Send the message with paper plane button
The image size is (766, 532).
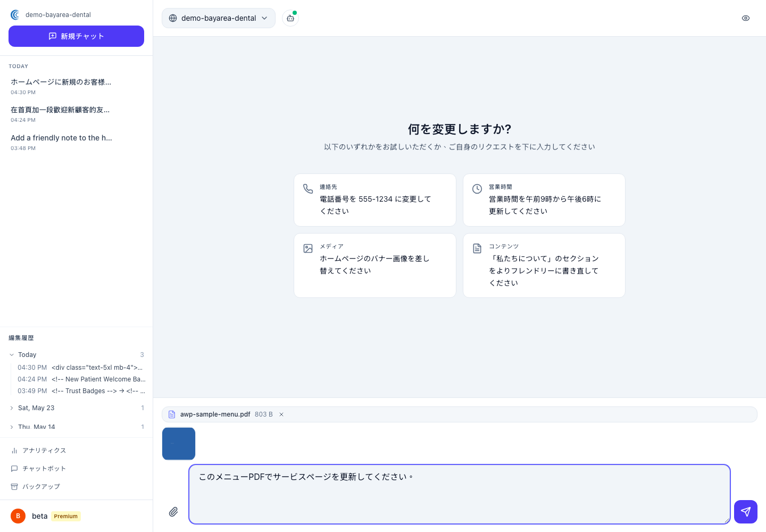pos(746,512)
